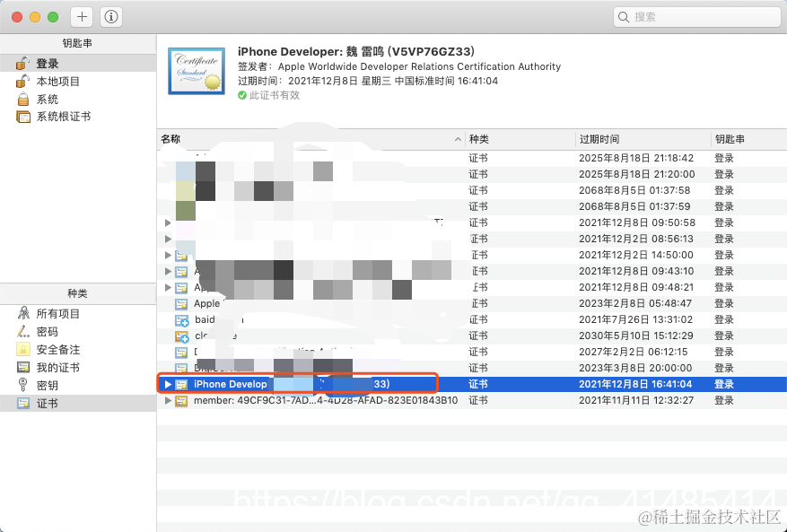Click the certificate icon in Apple row expiring 2023
The image size is (787, 532).
coord(181,303)
